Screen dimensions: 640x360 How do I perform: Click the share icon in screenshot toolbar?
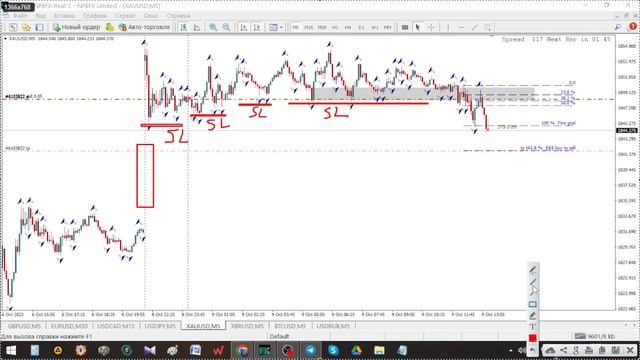coord(563,350)
